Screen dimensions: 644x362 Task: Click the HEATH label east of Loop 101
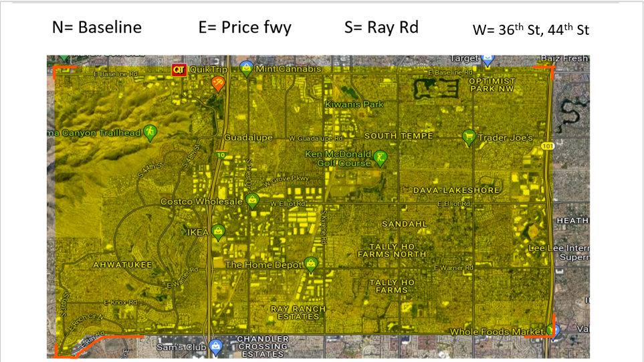572,221
